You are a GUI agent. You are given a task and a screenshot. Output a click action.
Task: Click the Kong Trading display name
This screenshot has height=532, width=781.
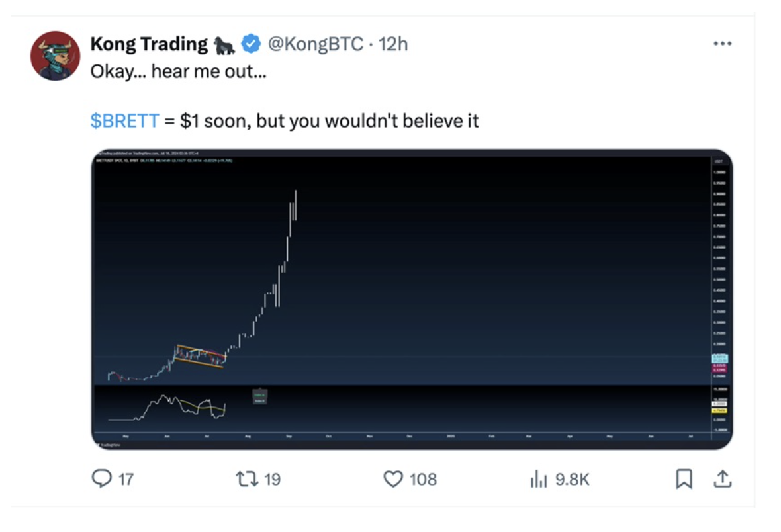(149, 44)
